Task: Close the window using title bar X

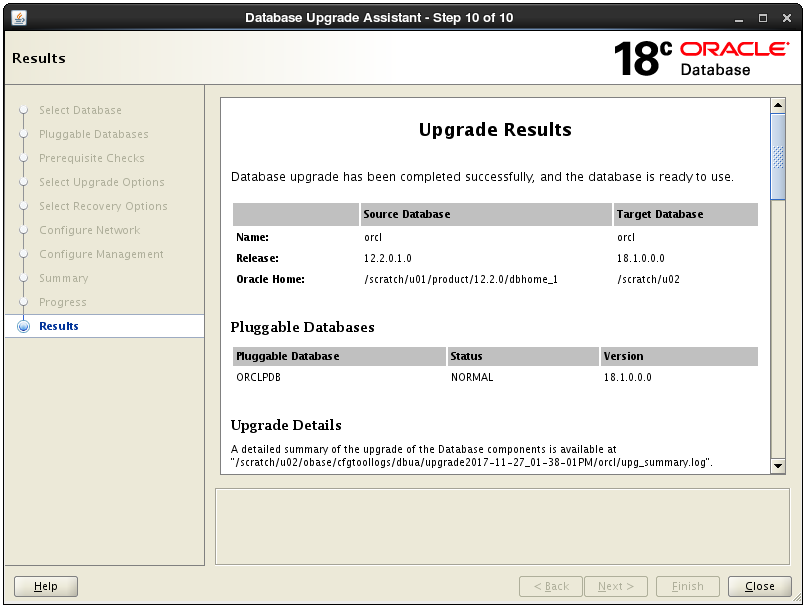Action: click(x=787, y=18)
